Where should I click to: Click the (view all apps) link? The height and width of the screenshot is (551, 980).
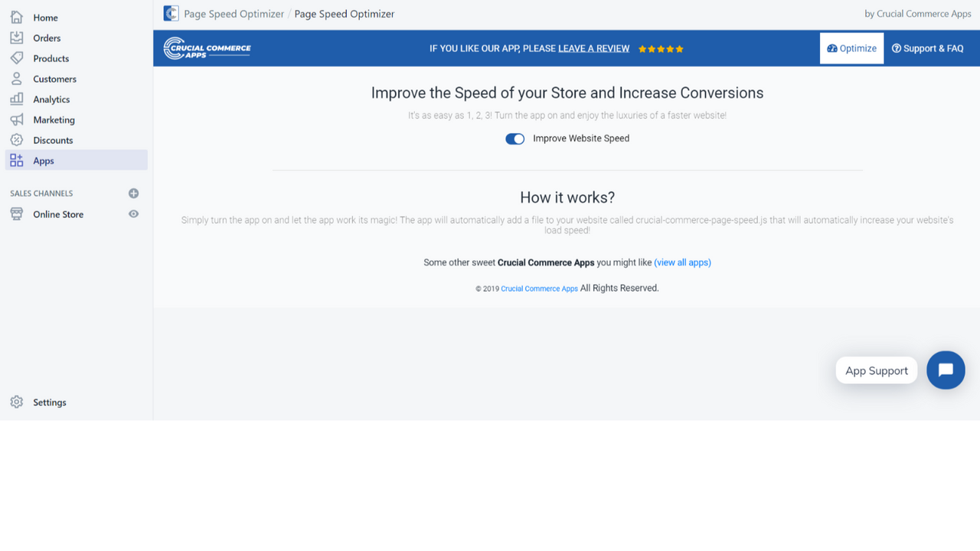(682, 262)
